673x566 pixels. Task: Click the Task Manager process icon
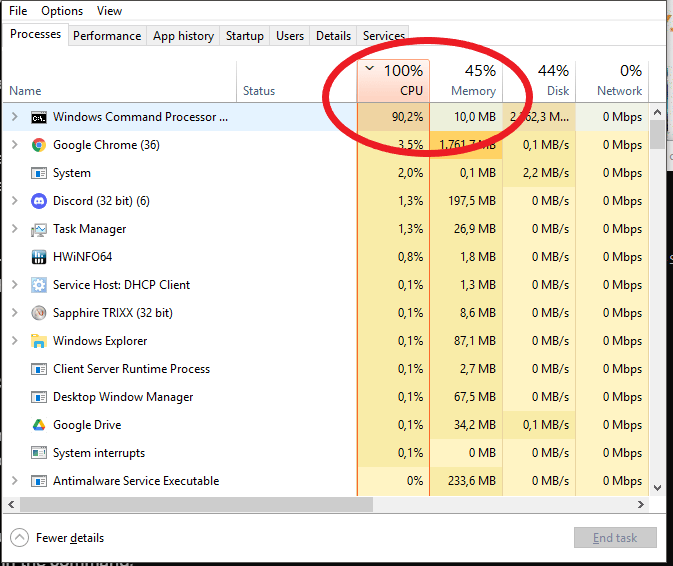[x=39, y=230]
